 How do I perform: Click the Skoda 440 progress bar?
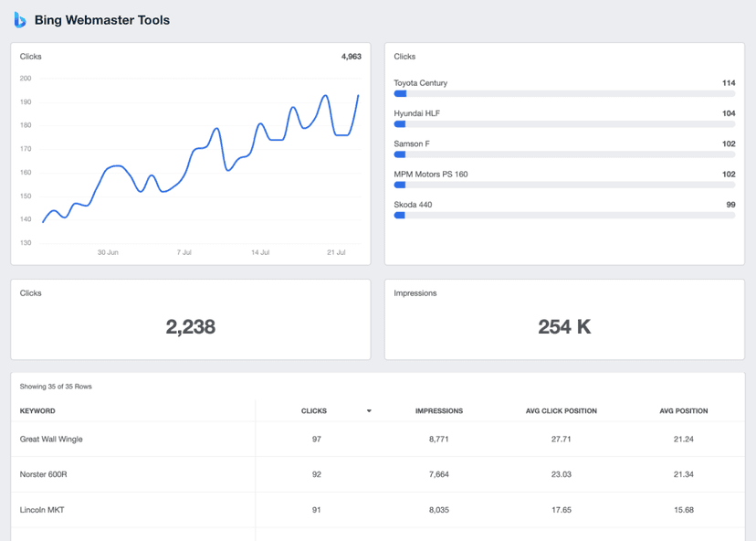coord(562,215)
